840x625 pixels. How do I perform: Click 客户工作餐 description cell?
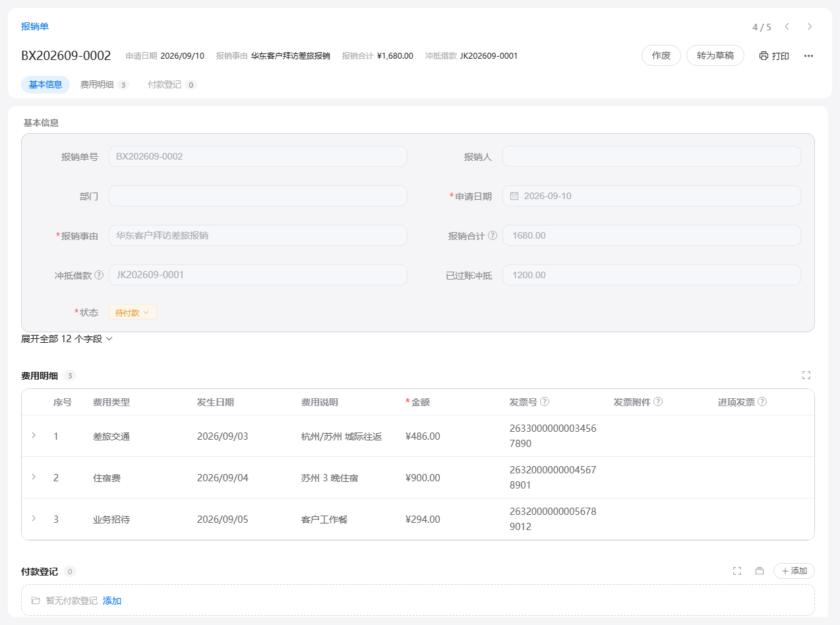(x=324, y=520)
